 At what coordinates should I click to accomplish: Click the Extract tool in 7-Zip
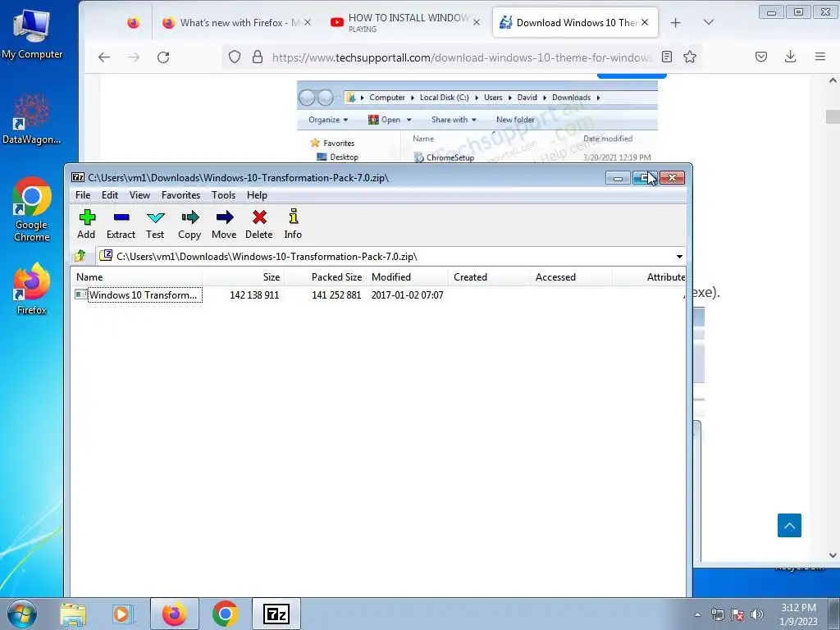[x=121, y=224]
